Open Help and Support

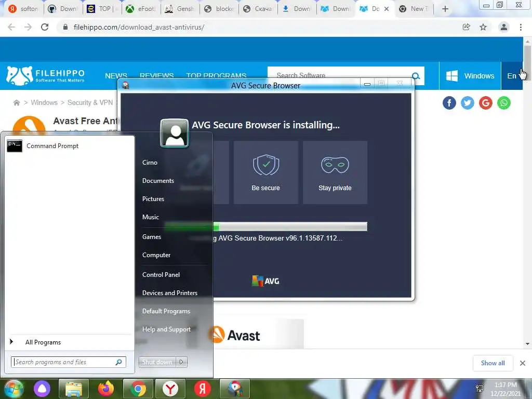click(166, 329)
